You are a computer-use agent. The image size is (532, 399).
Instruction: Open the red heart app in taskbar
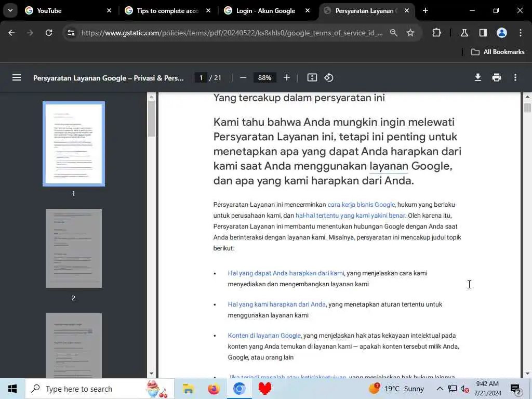click(x=264, y=389)
